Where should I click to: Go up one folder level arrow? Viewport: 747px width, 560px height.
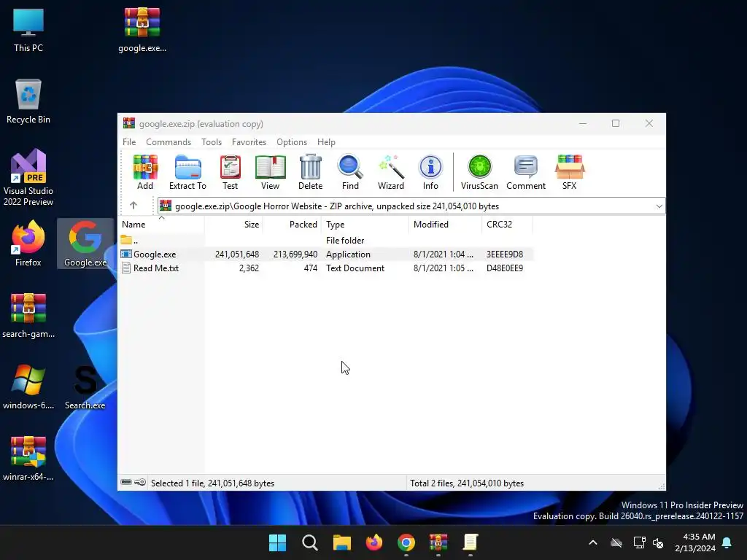[133, 205]
